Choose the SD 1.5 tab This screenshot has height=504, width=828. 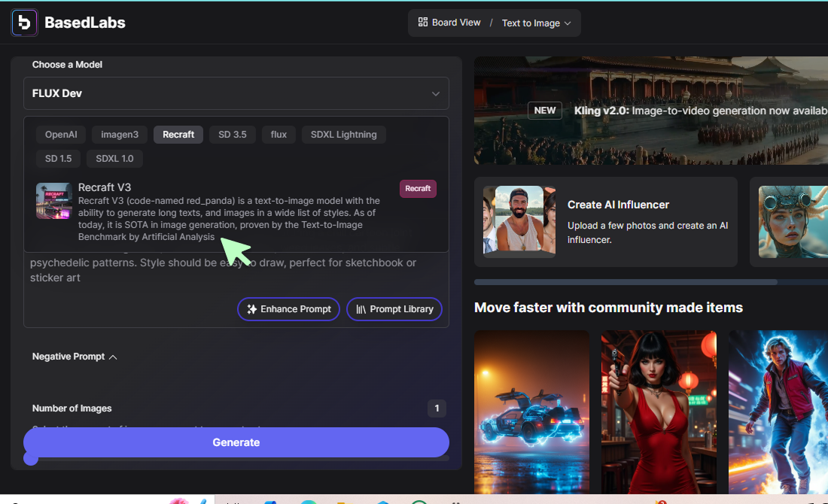[58, 158]
